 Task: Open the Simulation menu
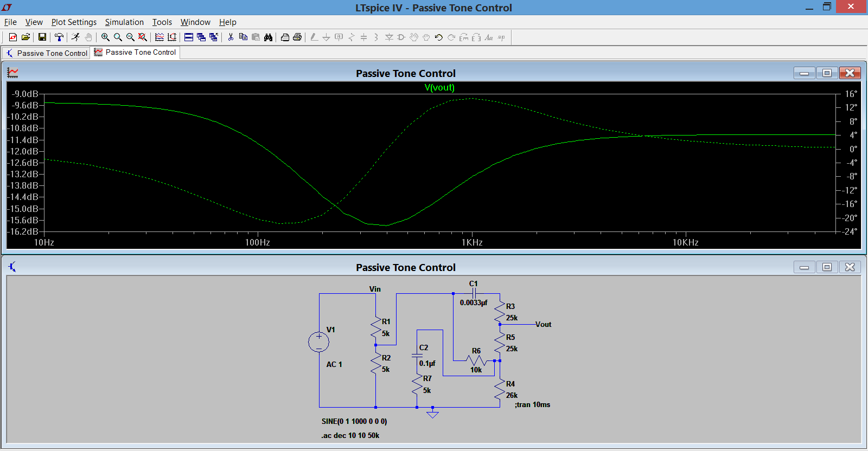[124, 22]
